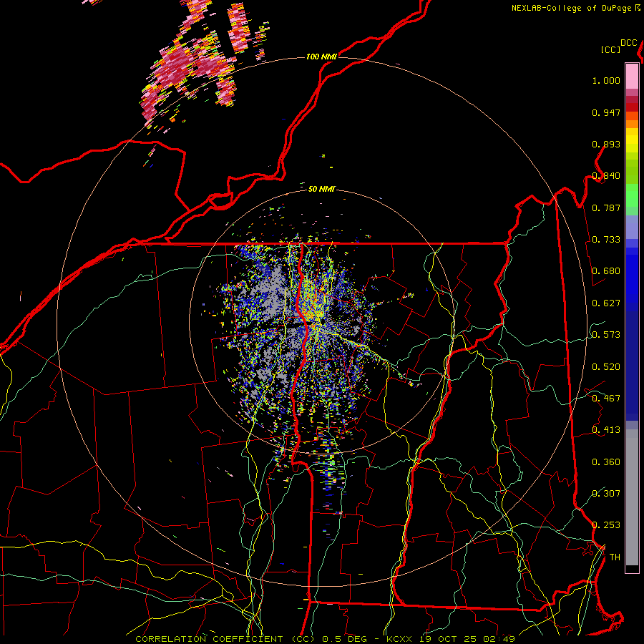Click the CORRELATION COEFFICIENT (CC) caption text
This screenshot has width=644, height=644.
point(226,639)
